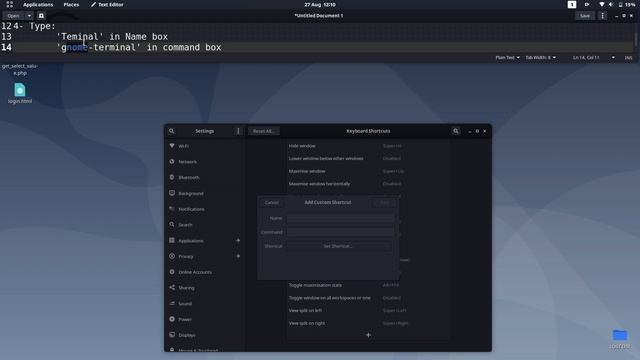640x360 pixels.
Task: Click the Keyboard Shortcuts search icon
Action: (x=456, y=131)
